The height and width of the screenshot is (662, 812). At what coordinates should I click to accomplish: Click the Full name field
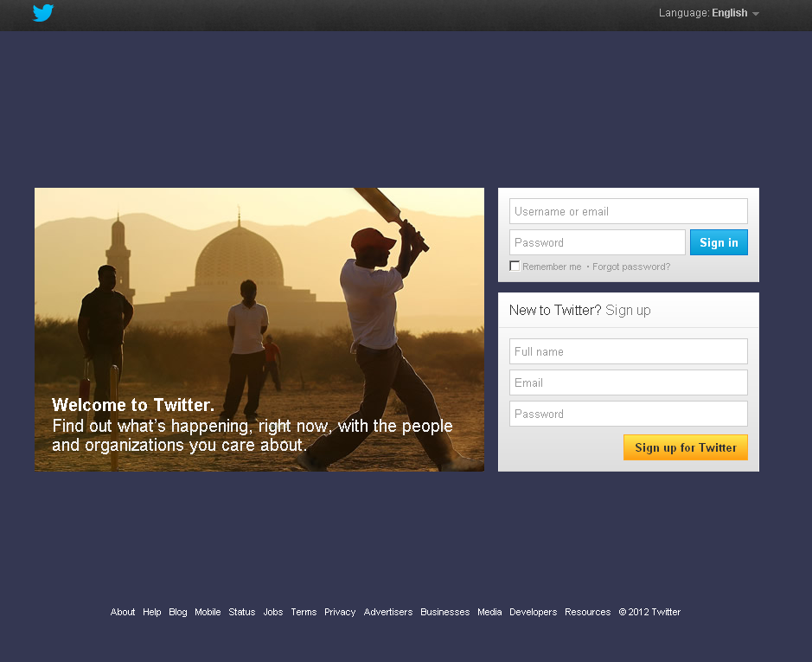[628, 351]
